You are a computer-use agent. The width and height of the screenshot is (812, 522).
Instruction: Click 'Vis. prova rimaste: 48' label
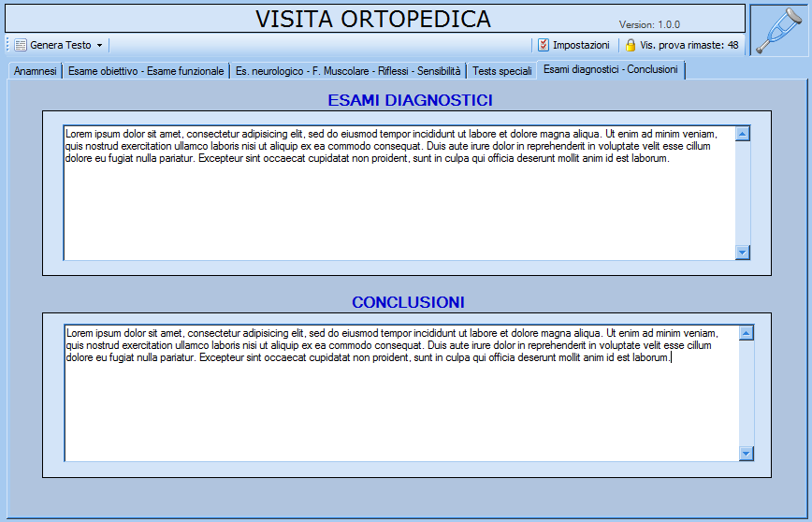(x=689, y=45)
